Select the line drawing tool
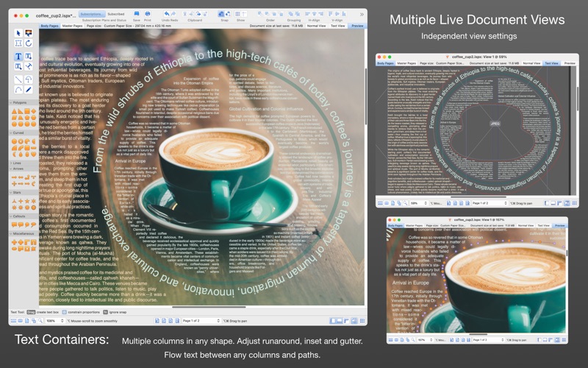 pyautogui.click(x=18, y=79)
